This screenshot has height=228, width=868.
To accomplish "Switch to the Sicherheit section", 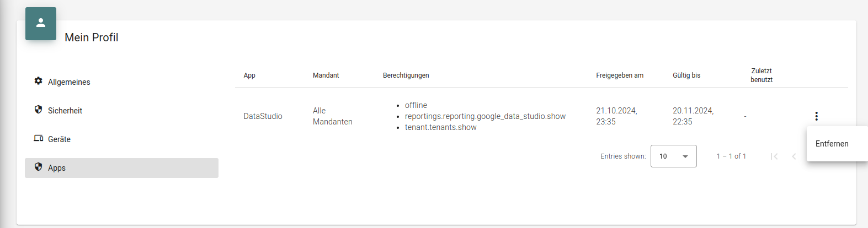I will click(65, 111).
